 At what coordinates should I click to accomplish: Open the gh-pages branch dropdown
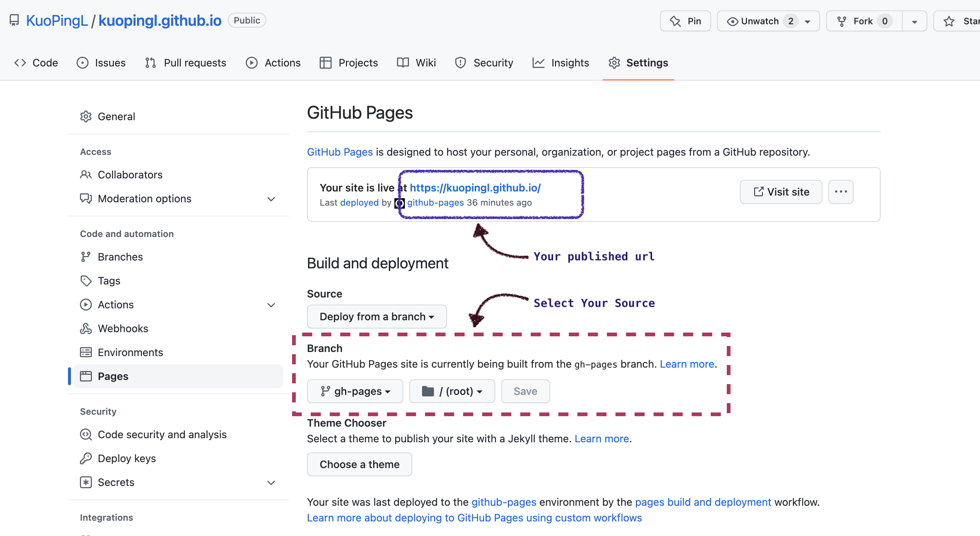(x=355, y=391)
